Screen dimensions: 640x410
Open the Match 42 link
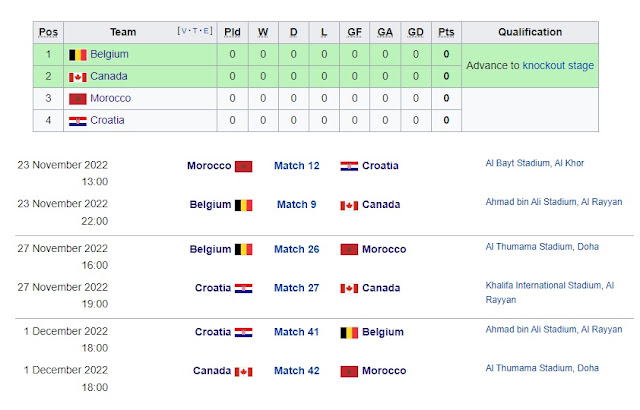pos(296,371)
